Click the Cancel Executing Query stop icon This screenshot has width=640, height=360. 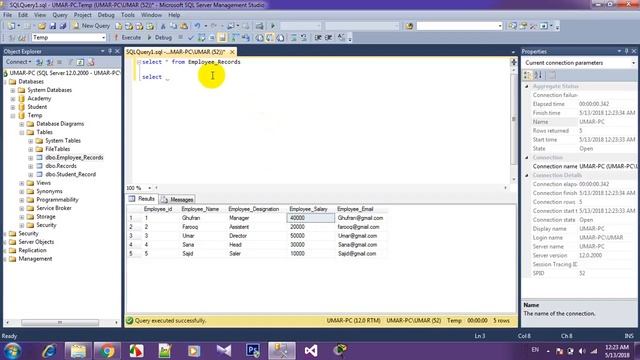(x=180, y=38)
